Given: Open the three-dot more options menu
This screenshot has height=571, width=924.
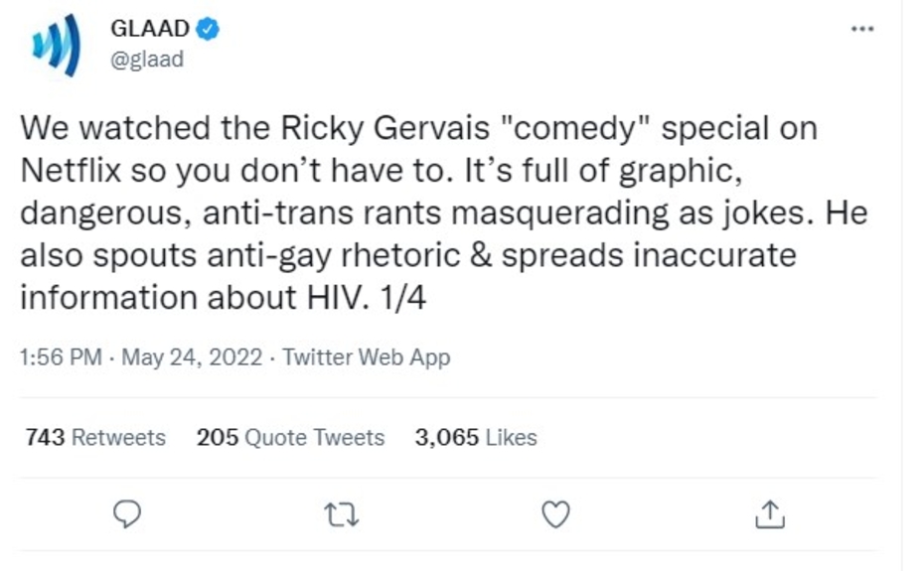Looking at the screenshot, I should [862, 30].
